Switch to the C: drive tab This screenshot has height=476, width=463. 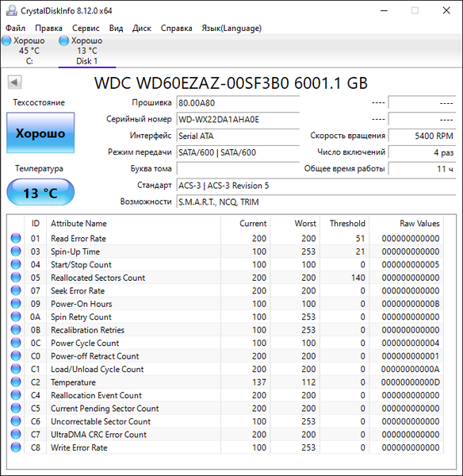click(x=29, y=51)
